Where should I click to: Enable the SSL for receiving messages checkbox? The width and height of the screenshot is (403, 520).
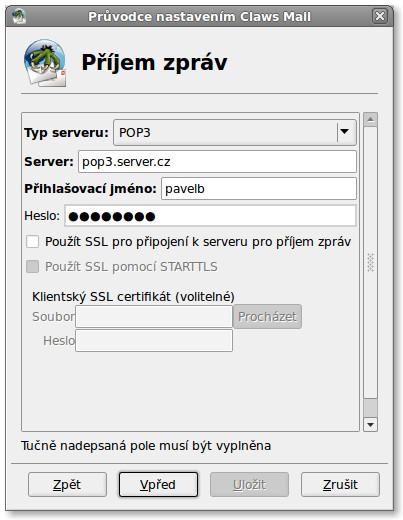click(32, 242)
